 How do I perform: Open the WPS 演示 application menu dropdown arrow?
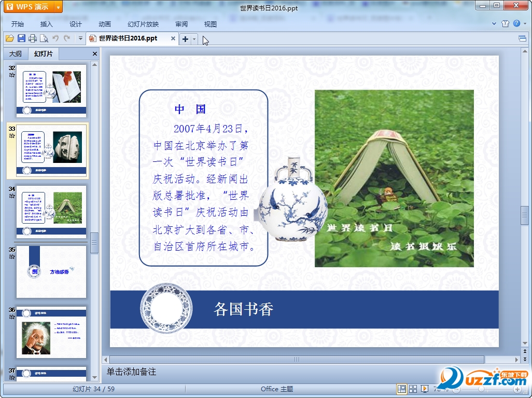[59, 7]
